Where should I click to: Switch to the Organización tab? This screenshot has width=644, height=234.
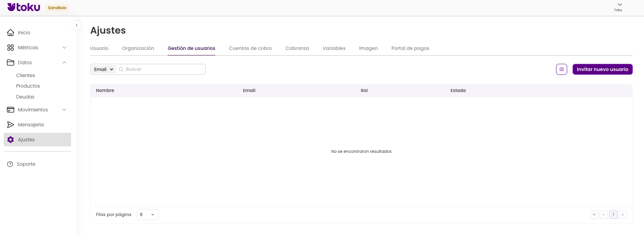click(138, 48)
